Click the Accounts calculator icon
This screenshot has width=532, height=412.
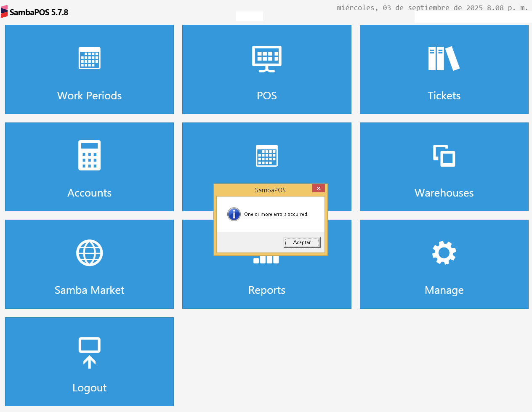[89, 155]
